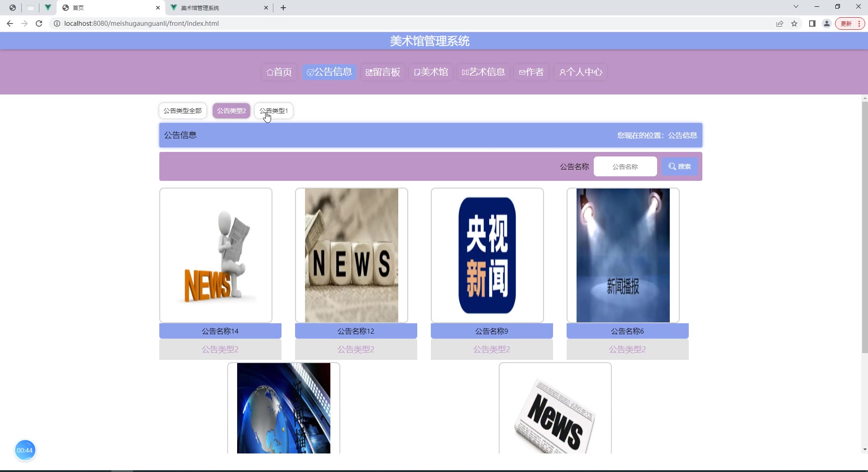Go back to previous page
Image resolution: width=868 pixels, height=472 pixels.
[10, 24]
